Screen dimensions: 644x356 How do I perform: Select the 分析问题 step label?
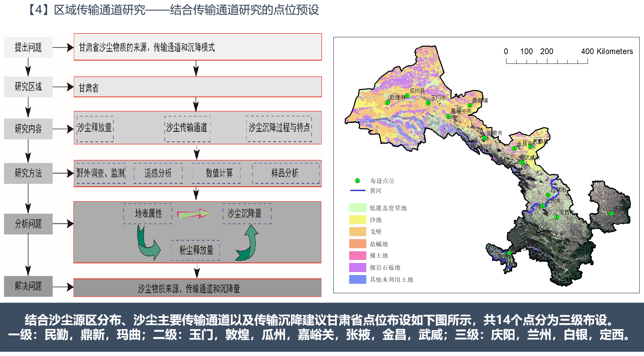tap(28, 224)
